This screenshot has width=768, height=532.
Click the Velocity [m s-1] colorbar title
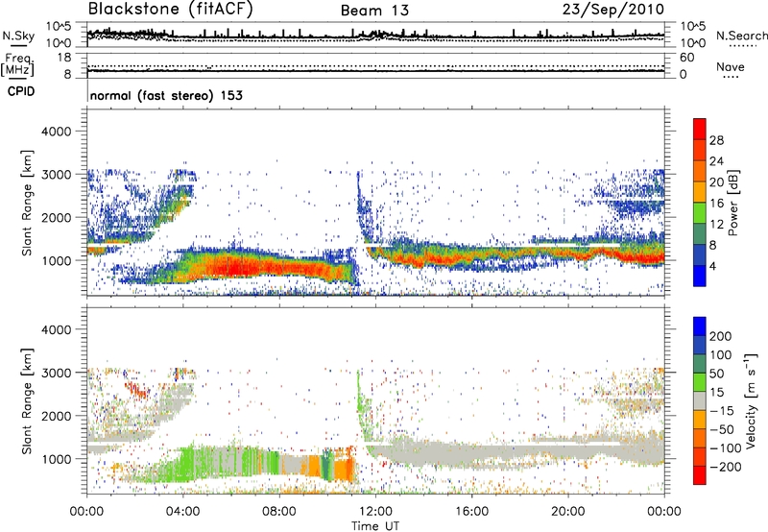pyautogui.click(x=751, y=400)
